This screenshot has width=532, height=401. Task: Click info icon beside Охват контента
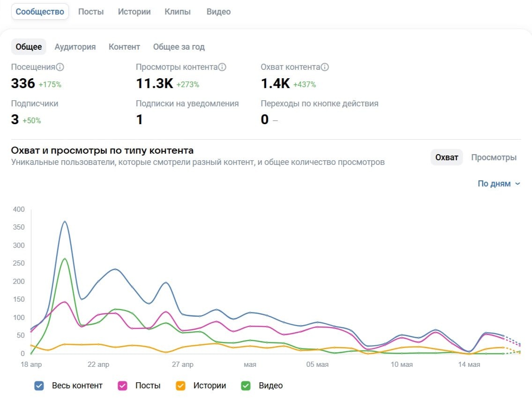point(325,67)
